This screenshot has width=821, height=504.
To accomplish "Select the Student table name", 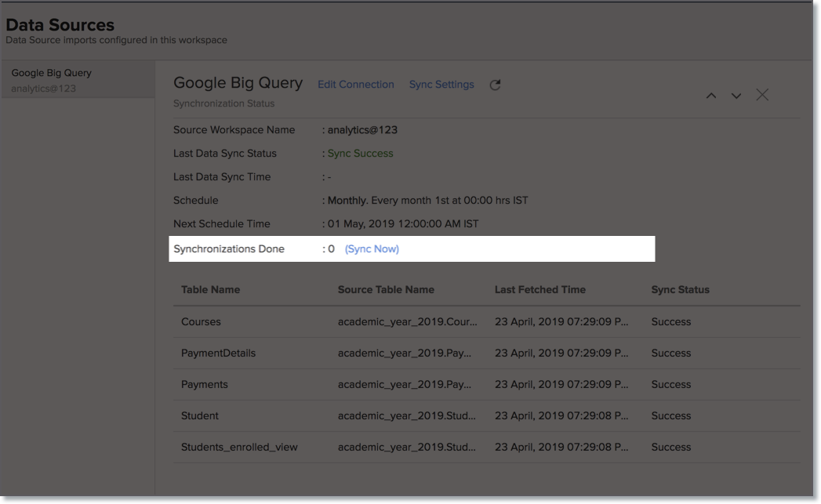I will click(199, 416).
